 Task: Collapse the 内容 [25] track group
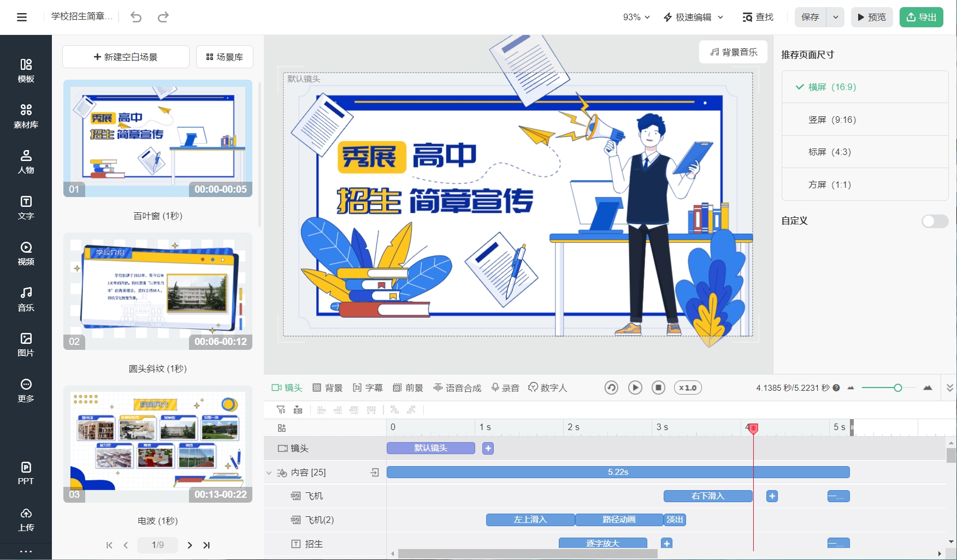(x=268, y=472)
